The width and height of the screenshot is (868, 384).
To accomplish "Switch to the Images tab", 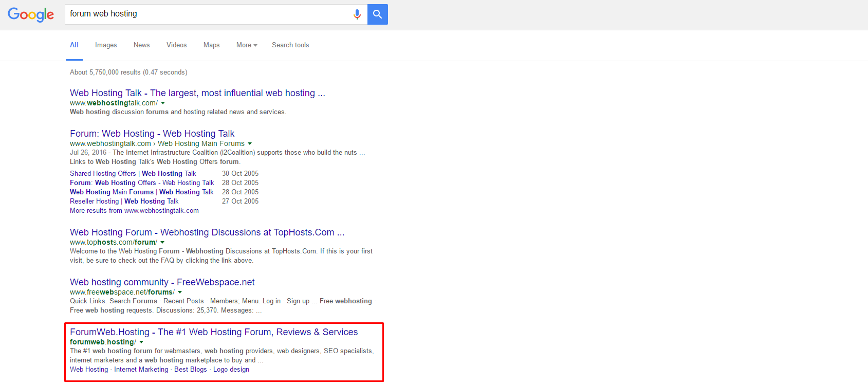I will 106,45.
